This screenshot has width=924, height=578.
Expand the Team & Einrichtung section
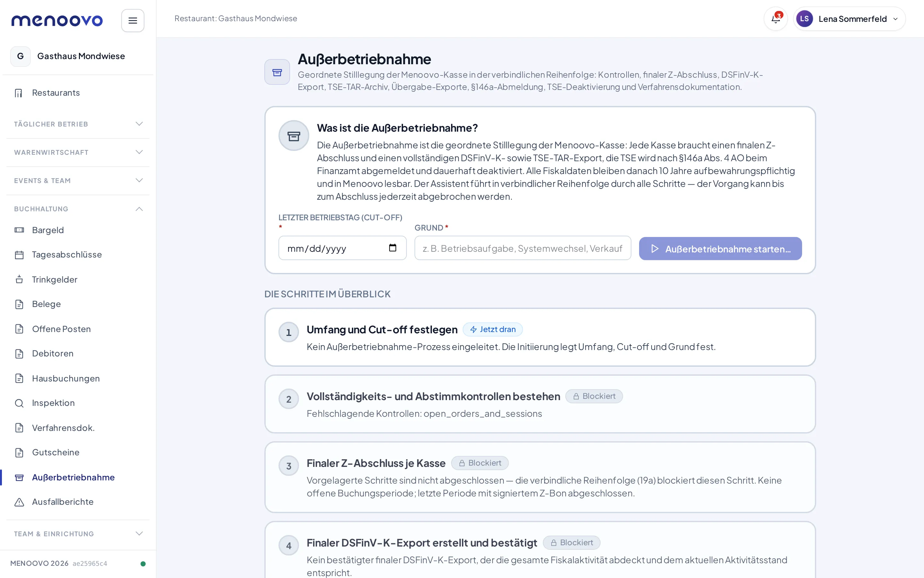78,534
